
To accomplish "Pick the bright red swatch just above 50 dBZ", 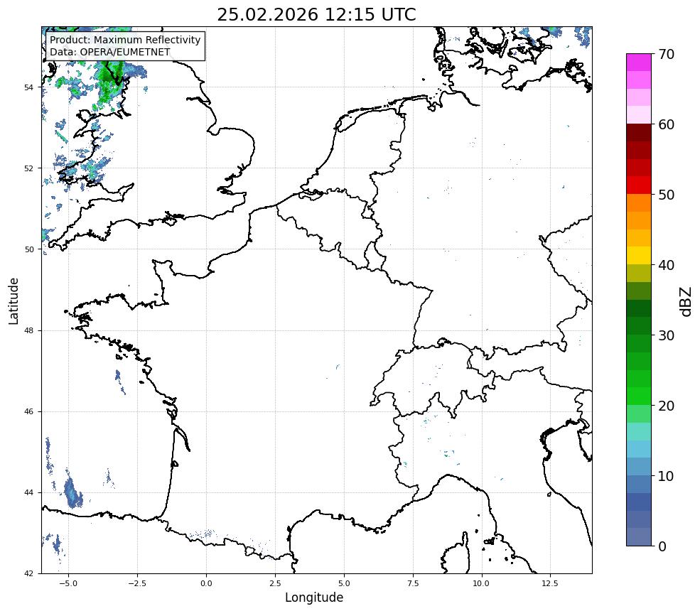I will [x=639, y=185].
